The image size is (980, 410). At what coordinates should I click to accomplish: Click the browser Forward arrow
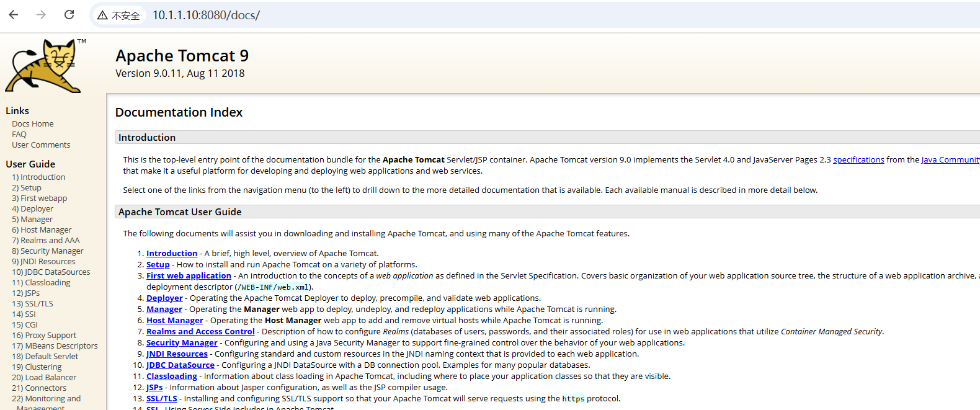point(41,14)
